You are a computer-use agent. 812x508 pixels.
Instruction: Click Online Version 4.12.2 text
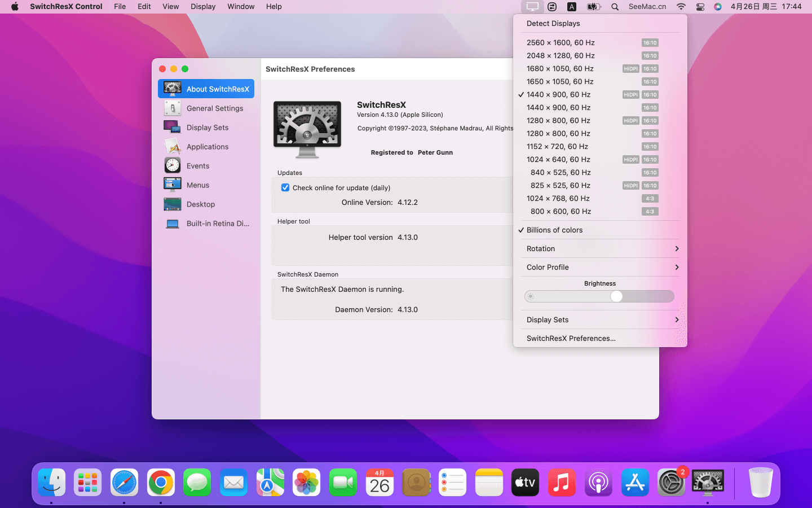pyautogui.click(x=379, y=202)
